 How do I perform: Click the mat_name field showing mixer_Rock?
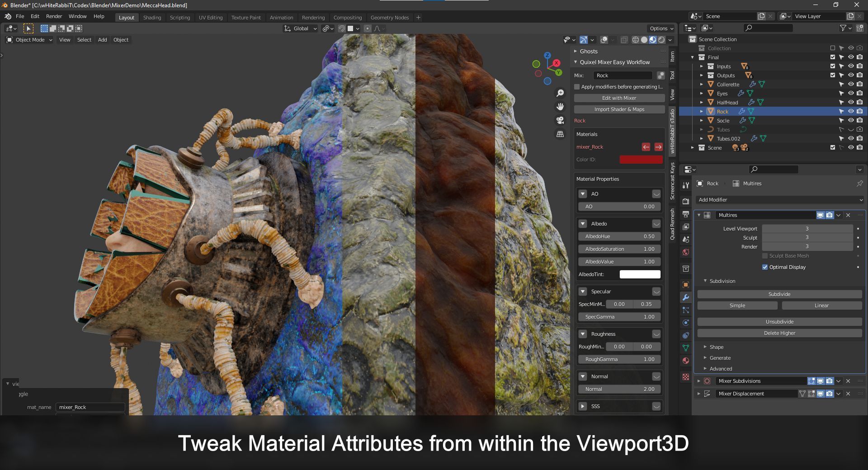(90, 407)
